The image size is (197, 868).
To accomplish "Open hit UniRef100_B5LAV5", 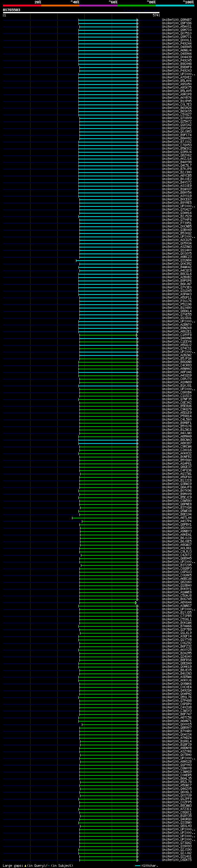I will click(177, 91).
